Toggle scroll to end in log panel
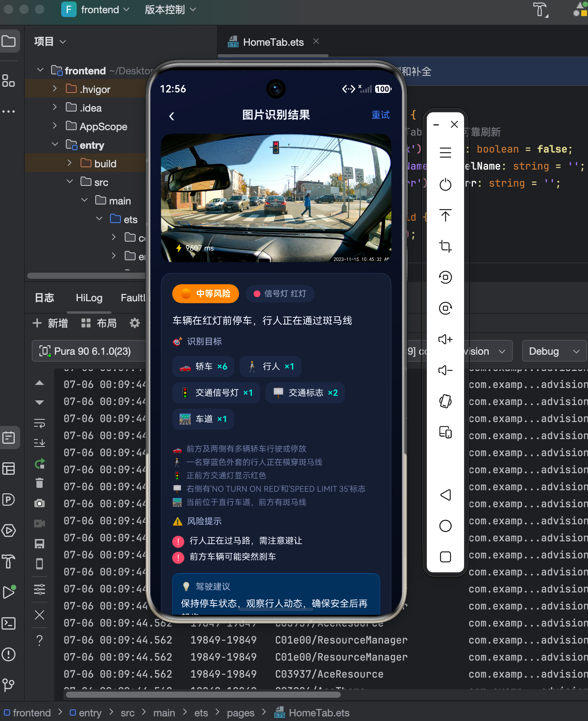The height and width of the screenshot is (721, 588). [x=40, y=443]
